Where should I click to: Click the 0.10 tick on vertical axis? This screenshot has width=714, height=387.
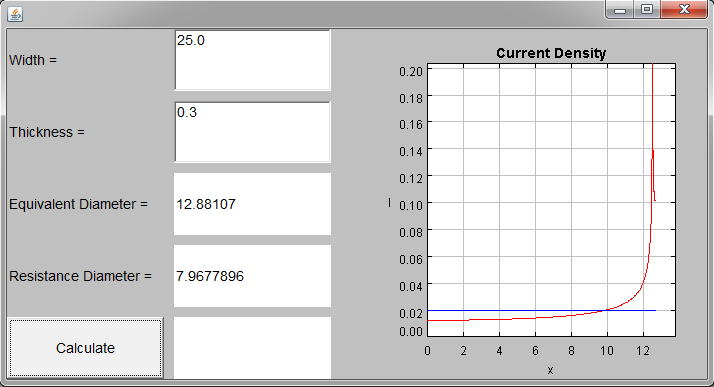[411, 205]
